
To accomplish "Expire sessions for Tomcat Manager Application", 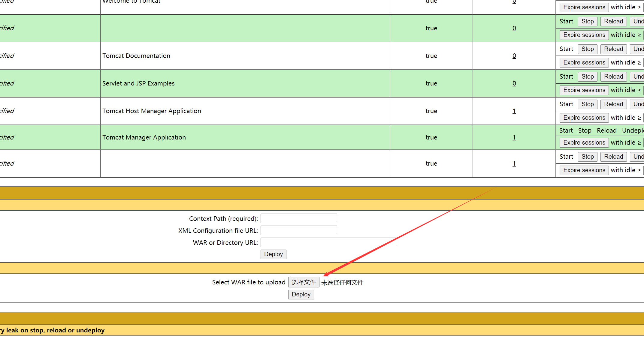I will 584,142.
